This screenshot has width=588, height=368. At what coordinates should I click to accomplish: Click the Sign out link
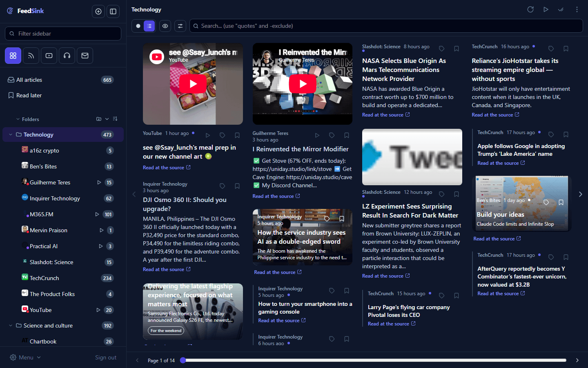pyautogui.click(x=106, y=357)
